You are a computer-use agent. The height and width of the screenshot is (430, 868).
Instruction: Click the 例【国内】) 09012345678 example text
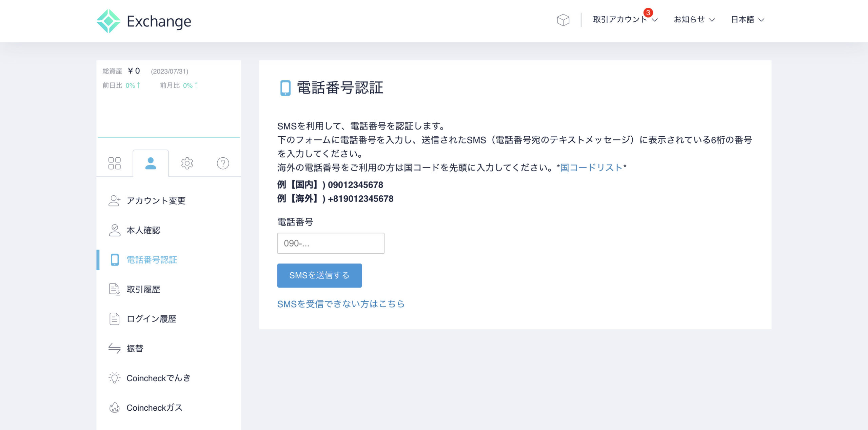[330, 185]
